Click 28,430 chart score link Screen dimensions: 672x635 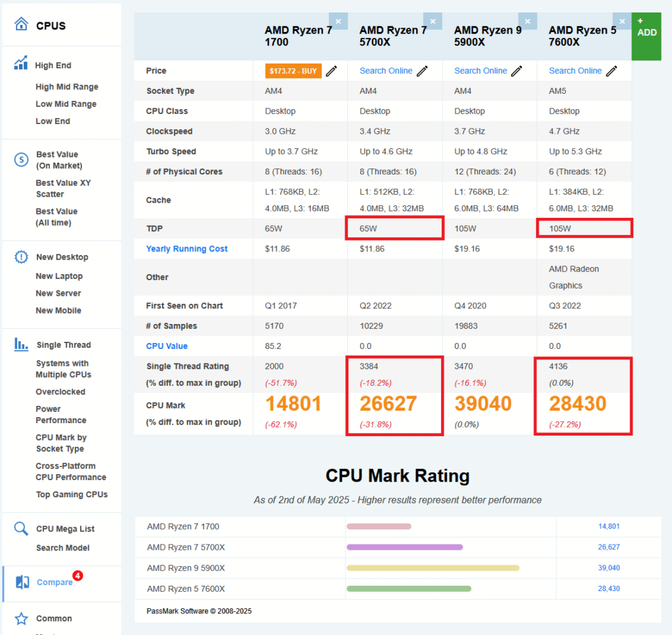pyautogui.click(x=608, y=588)
